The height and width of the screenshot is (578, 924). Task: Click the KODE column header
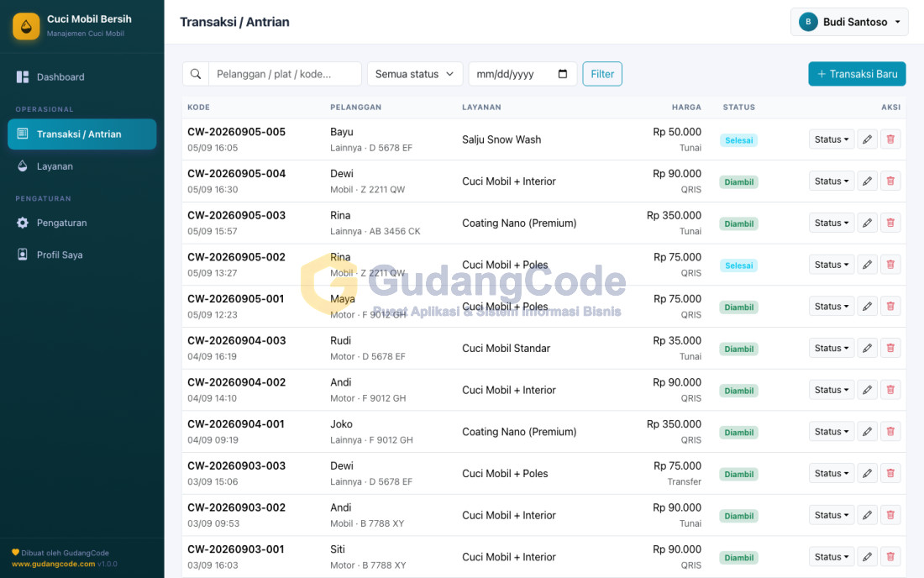(x=198, y=108)
